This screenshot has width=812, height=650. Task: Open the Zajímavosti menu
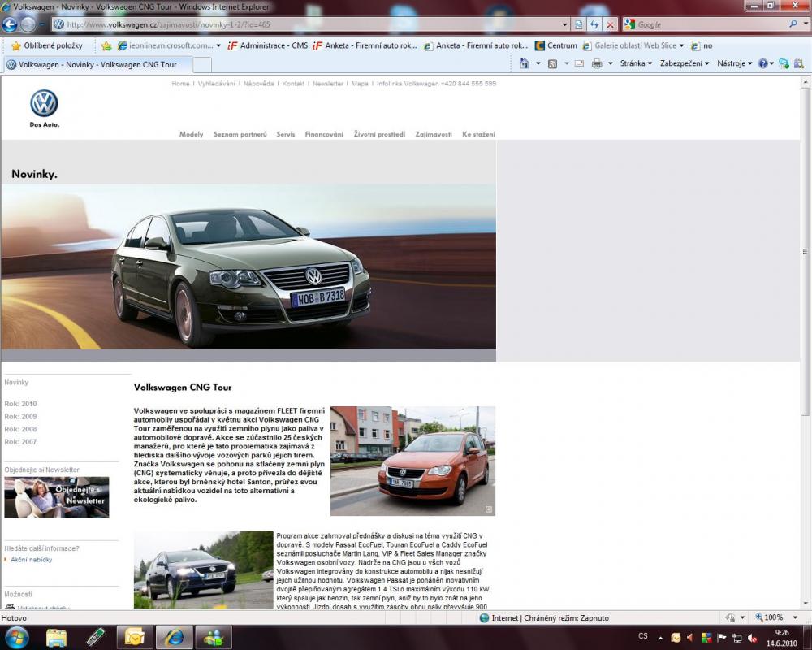434,134
